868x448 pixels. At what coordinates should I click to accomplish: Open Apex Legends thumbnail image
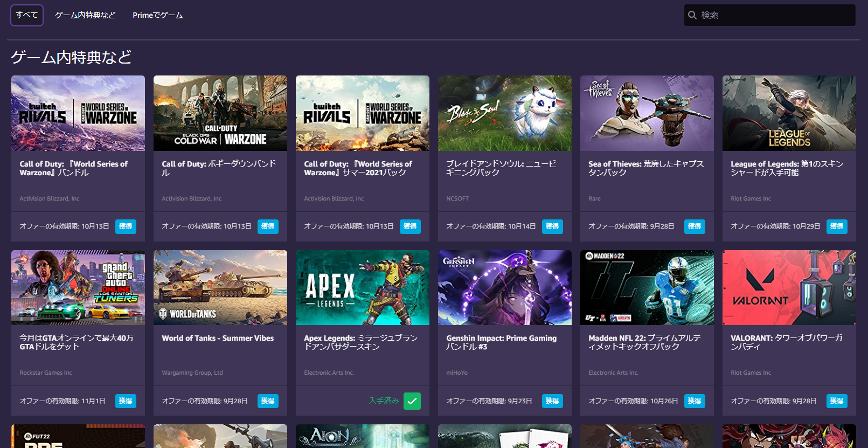[363, 288]
